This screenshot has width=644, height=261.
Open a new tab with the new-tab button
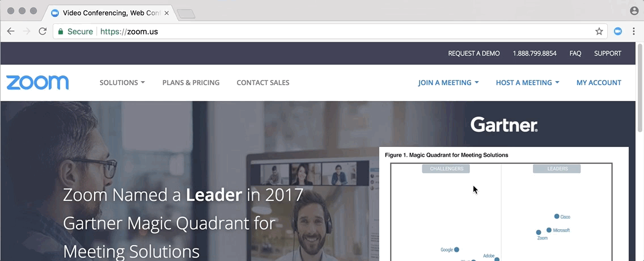(x=186, y=14)
